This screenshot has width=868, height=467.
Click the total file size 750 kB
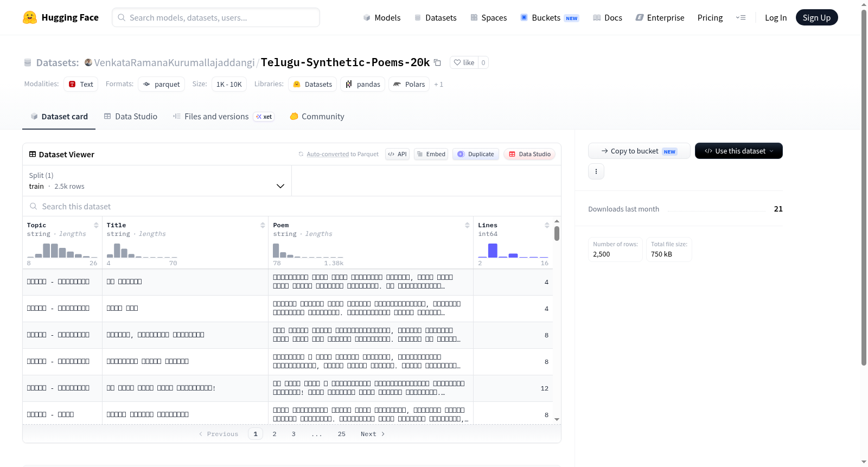pos(661,254)
